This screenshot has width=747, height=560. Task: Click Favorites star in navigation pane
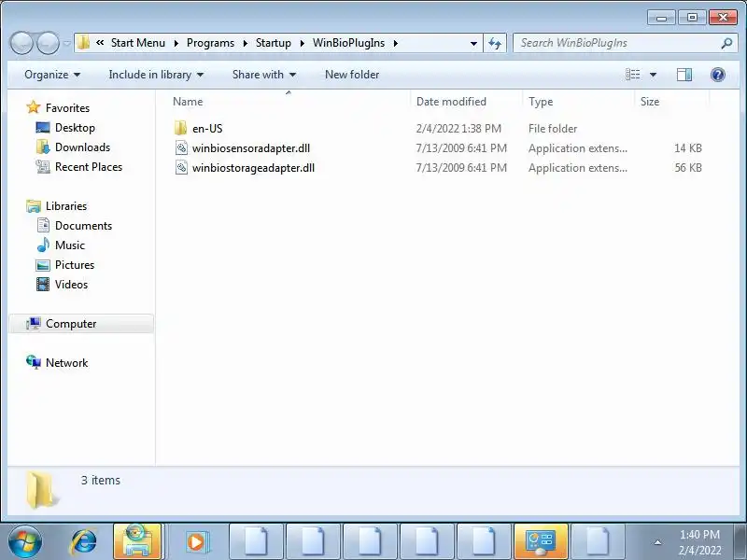click(x=33, y=107)
